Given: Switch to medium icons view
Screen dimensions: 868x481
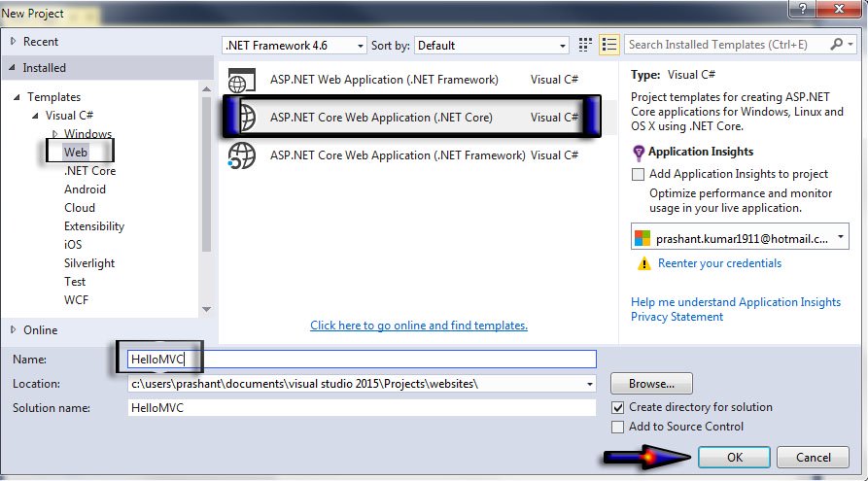Looking at the screenshot, I should pos(585,45).
